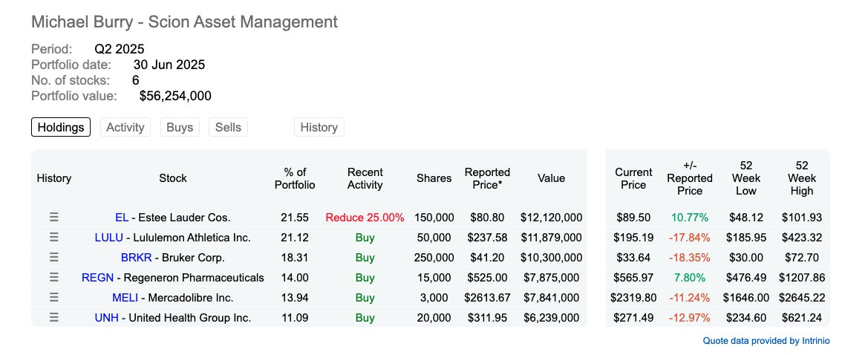This screenshot has width=868, height=355.
Task: Click the -17.84% change value
Action: [689, 238]
